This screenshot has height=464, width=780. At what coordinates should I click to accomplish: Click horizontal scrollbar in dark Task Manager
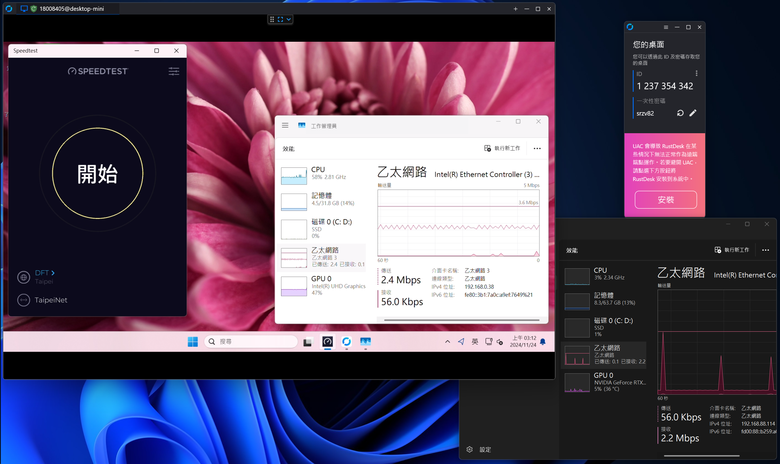(x=701, y=456)
